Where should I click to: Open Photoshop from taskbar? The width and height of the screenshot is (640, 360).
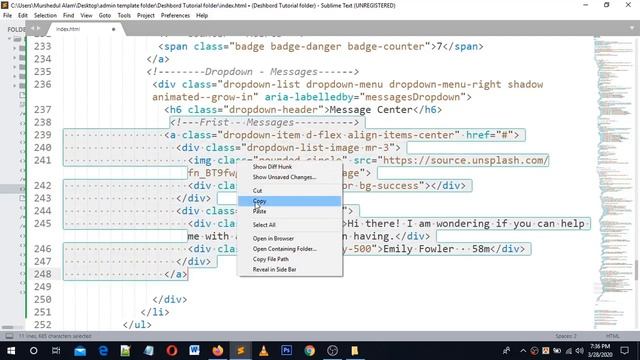pyautogui.click(x=287, y=351)
